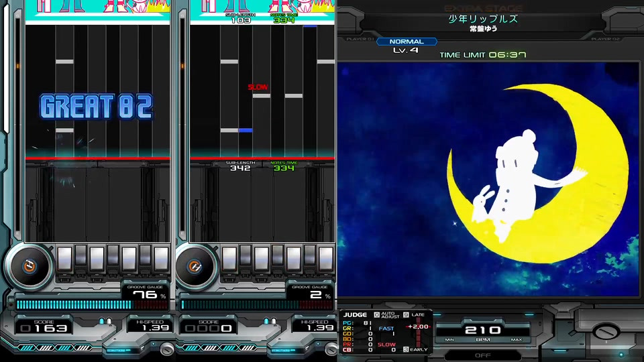
Task: Click the right player's turntable disc
Action: tap(195, 266)
